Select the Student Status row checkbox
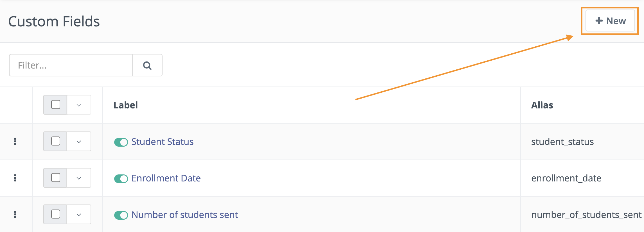The height and width of the screenshot is (232, 644). pyautogui.click(x=56, y=141)
